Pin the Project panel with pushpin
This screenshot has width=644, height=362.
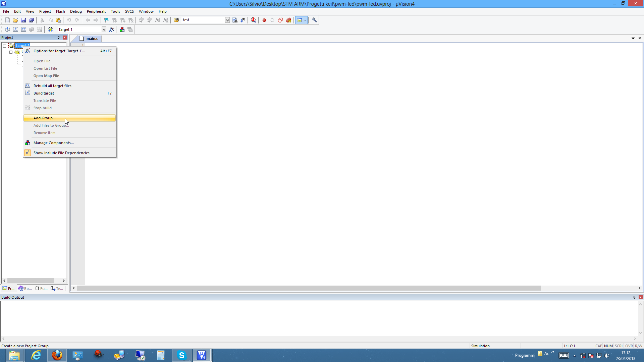[58, 38]
